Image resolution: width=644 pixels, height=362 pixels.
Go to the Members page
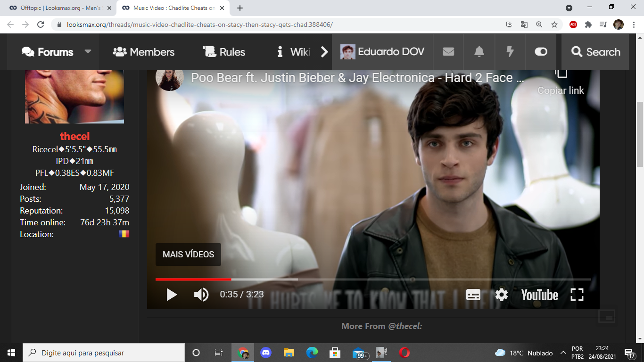(144, 52)
